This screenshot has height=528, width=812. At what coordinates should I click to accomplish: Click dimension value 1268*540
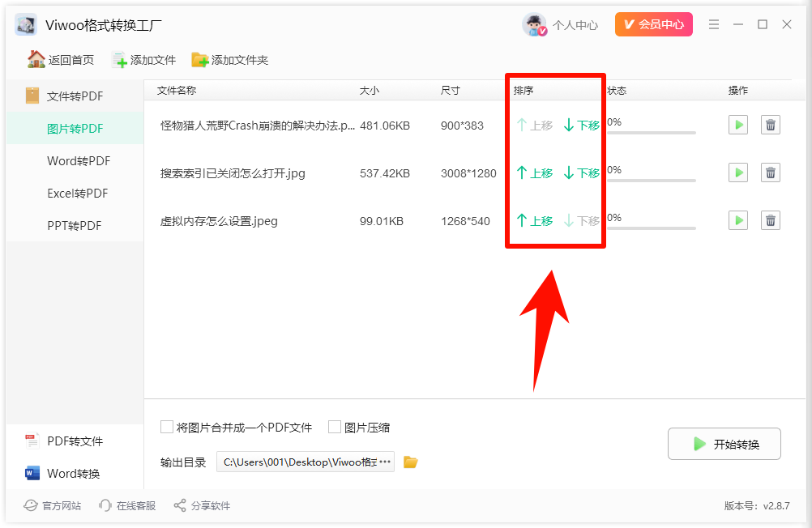pyautogui.click(x=465, y=222)
